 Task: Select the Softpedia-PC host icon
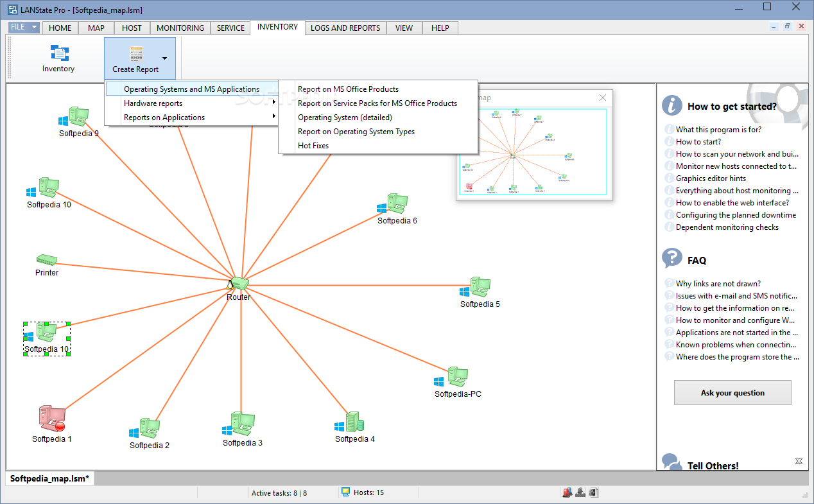point(451,378)
